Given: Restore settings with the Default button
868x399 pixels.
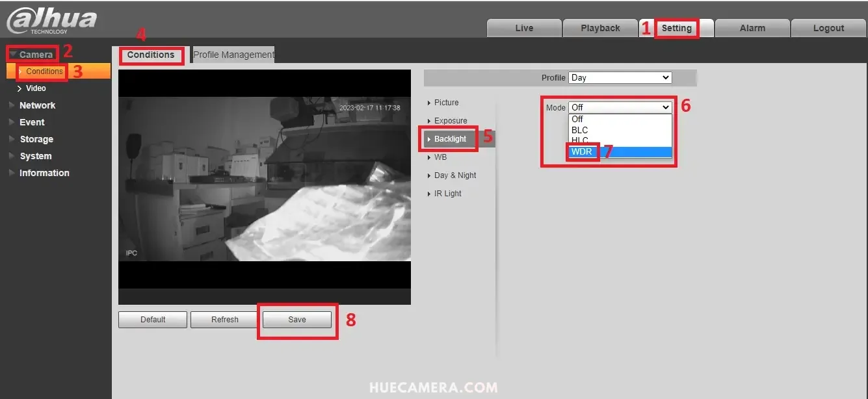Looking at the screenshot, I should 152,319.
